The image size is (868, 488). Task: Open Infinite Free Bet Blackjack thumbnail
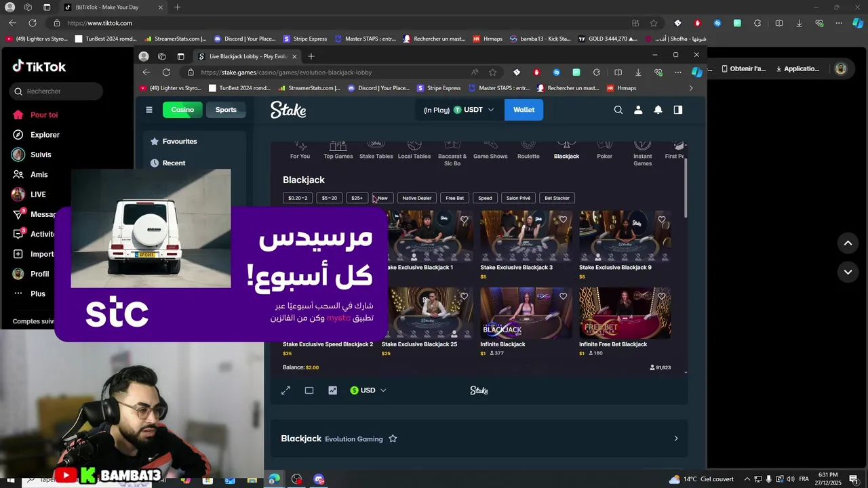[625, 313]
